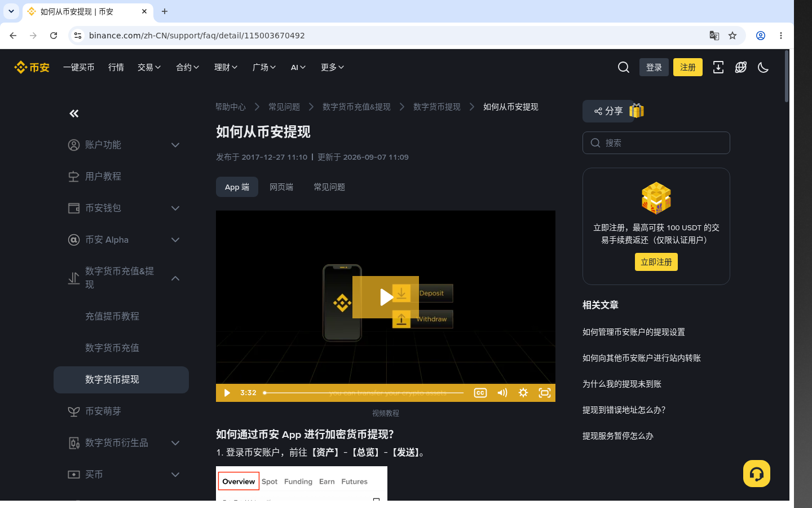Expand the 账户功能 sidebar section chevron
Image resolution: width=812 pixels, height=508 pixels.
(x=175, y=145)
